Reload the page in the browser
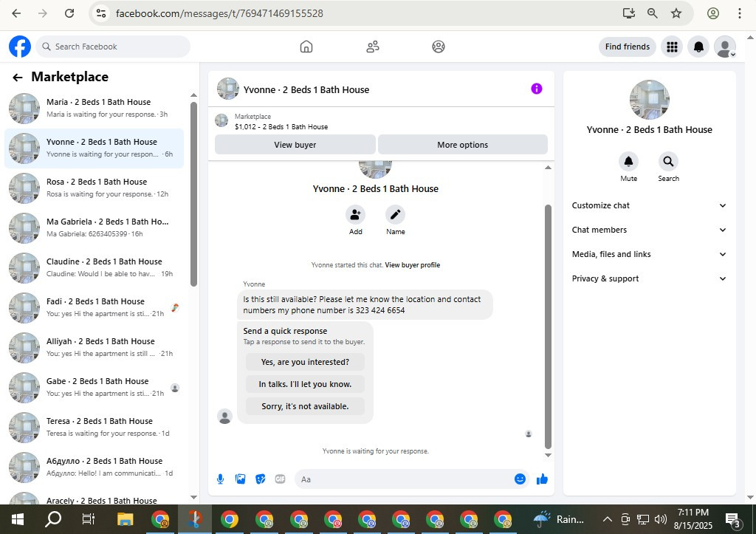This screenshot has height=534, width=756. [69, 13]
